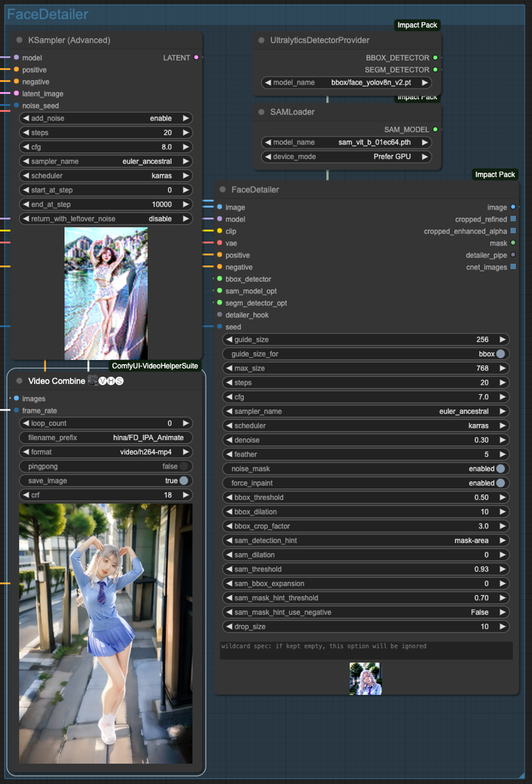Click the wildcard spec text field

tap(366, 650)
